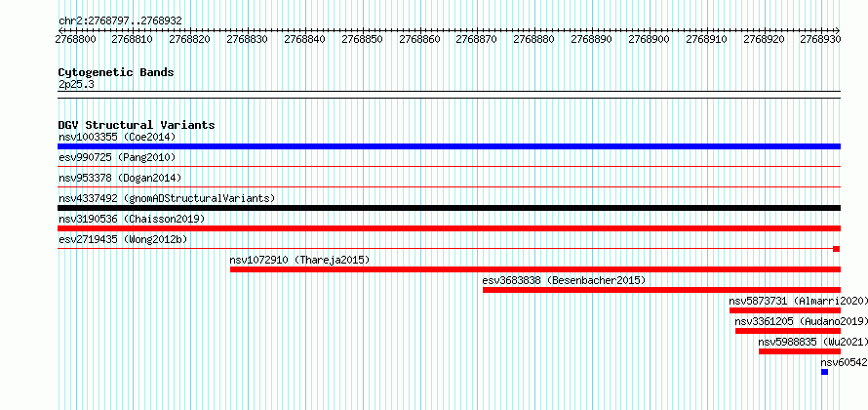Open the esv2719435 (Wong2012b) label
The width and height of the screenshot is (868, 410).
(x=123, y=239)
